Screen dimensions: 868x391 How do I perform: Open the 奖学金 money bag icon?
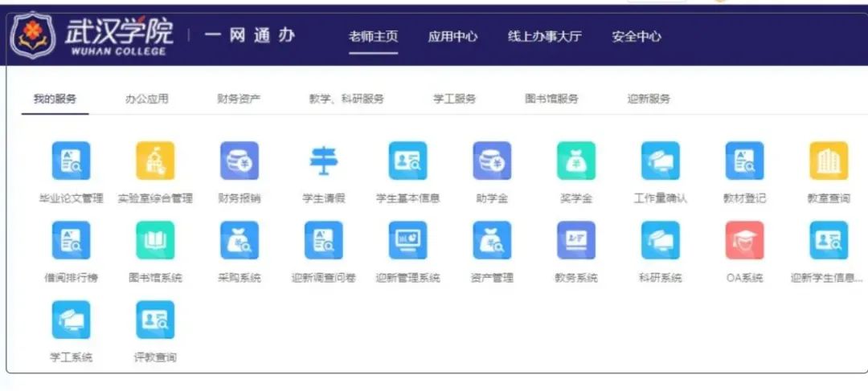click(576, 161)
